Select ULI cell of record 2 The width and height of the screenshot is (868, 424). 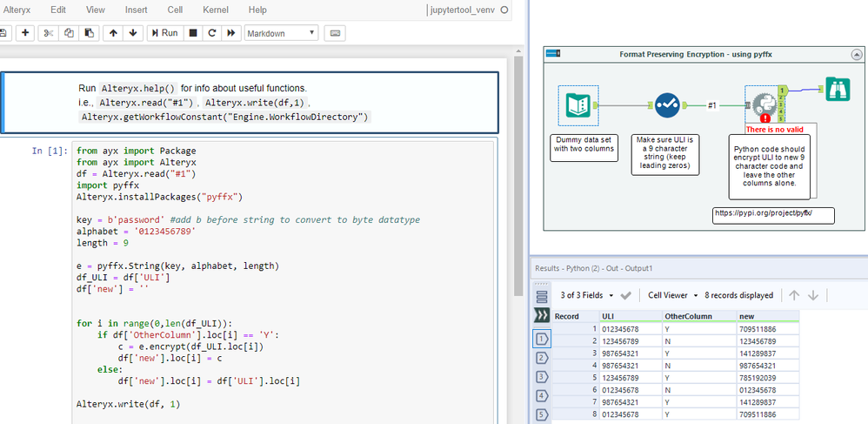tap(631, 341)
